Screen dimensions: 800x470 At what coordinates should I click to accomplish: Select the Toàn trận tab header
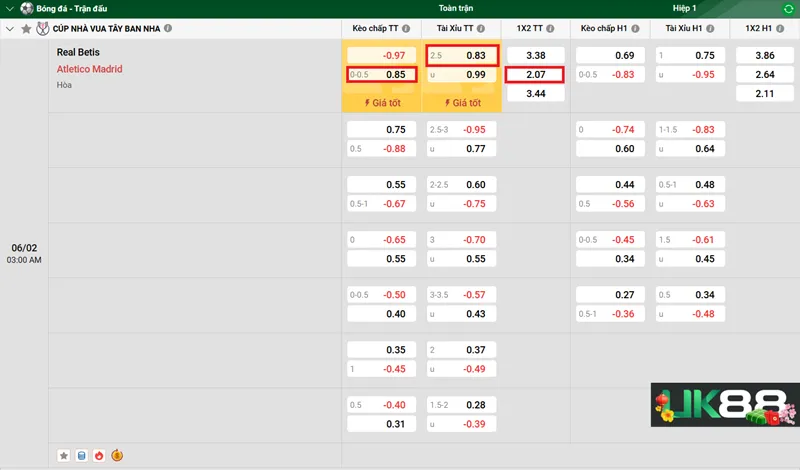coord(455,8)
